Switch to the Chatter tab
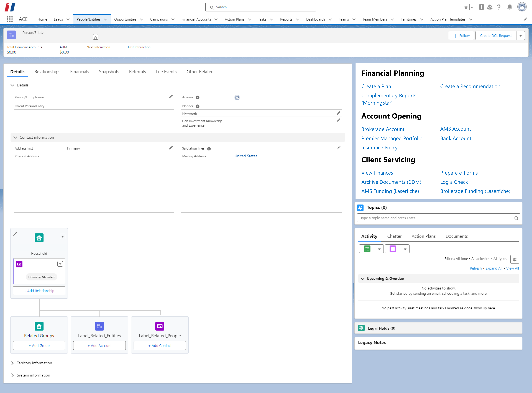The height and width of the screenshot is (393, 532). pyautogui.click(x=394, y=236)
